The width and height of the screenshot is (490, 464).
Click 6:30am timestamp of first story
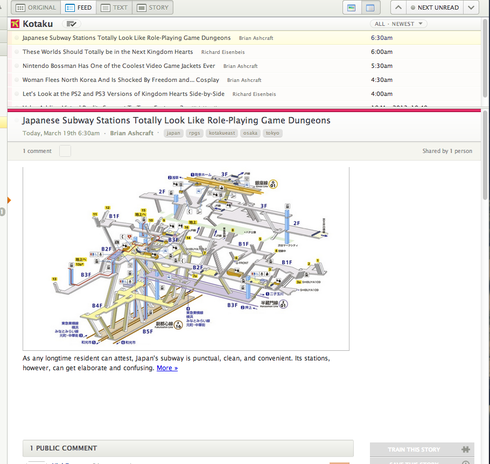tap(382, 38)
